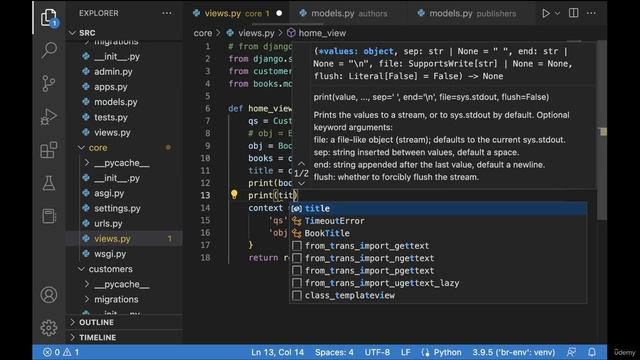The image size is (640, 360).
Task: Split the editor to the right
Action: [573, 13]
